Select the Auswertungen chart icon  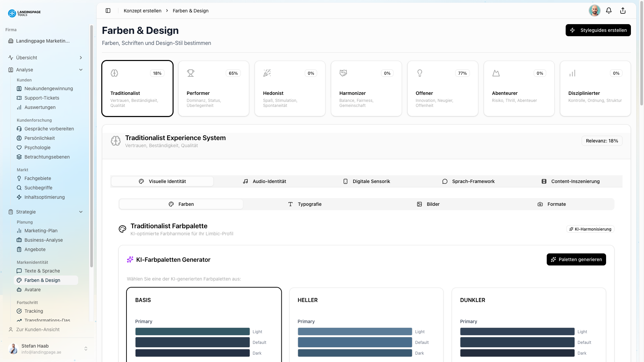(19, 107)
